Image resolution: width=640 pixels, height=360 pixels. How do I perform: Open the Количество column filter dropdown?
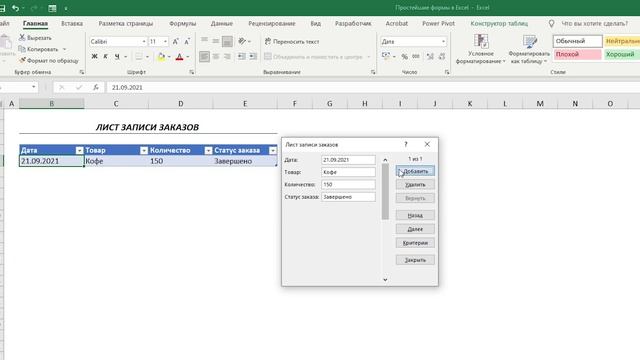click(208, 151)
